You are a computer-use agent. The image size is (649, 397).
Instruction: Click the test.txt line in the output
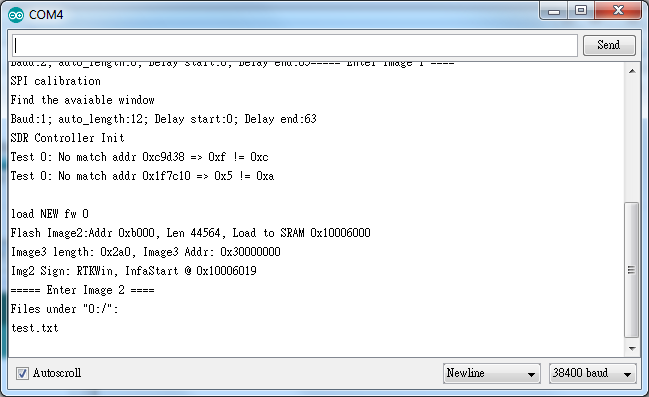[x=35, y=328]
